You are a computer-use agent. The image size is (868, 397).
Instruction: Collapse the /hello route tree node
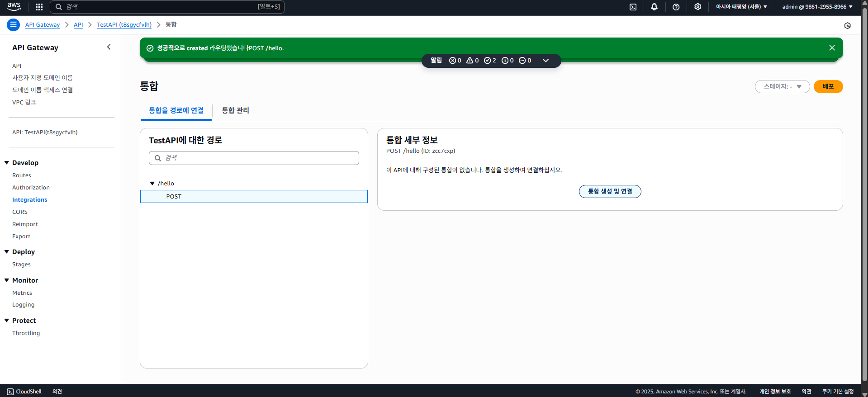[x=152, y=184]
